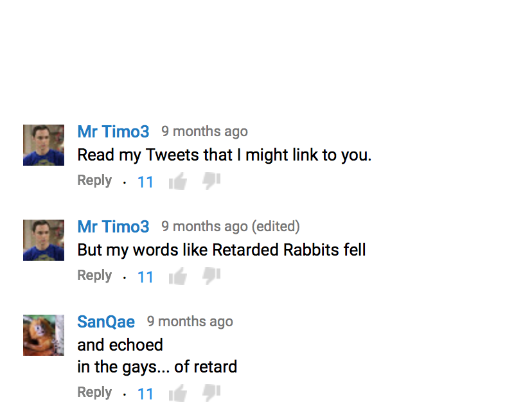The width and height of the screenshot is (505, 420).
Task: Click SanQae's profile picture
Action: 44,335
